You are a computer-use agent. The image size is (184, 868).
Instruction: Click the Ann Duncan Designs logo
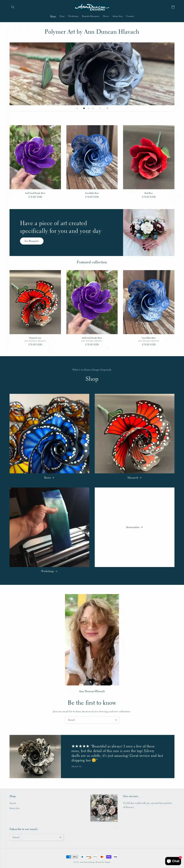pos(92,7)
